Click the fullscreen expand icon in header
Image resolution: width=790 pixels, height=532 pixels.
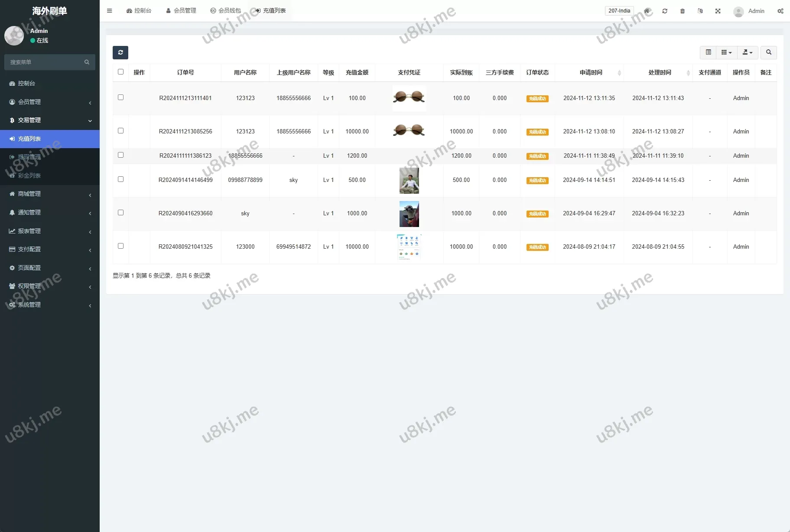point(718,11)
